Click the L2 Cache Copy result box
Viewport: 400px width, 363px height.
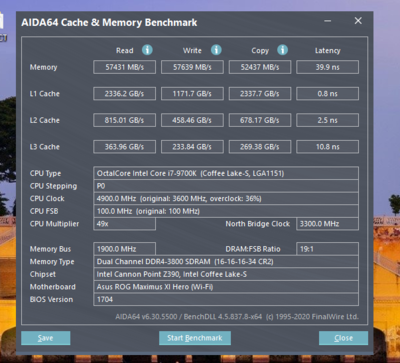(x=260, y=120)
